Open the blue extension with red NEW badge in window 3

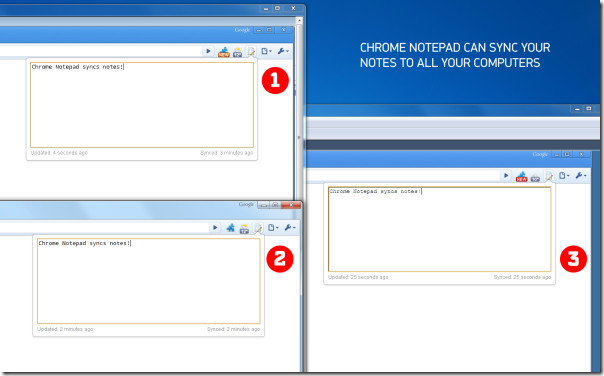click(x=522, y=176)
